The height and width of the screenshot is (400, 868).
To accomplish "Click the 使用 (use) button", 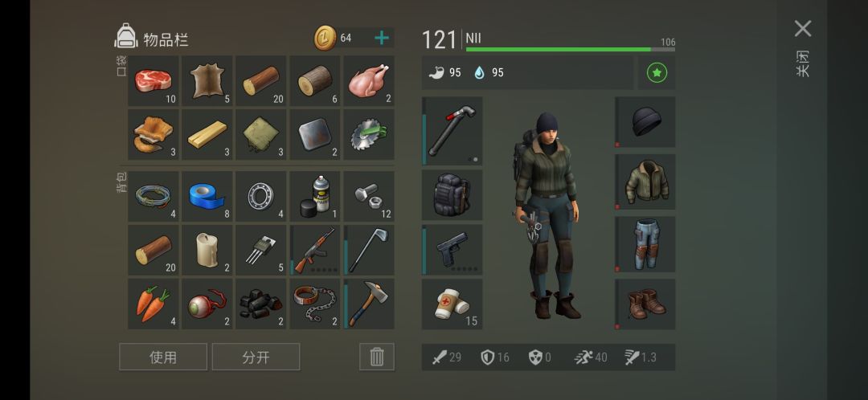I will coord(163,357).
